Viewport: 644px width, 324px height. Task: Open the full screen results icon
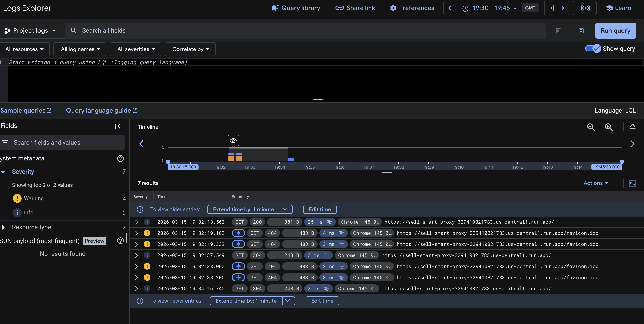point(632,183)
